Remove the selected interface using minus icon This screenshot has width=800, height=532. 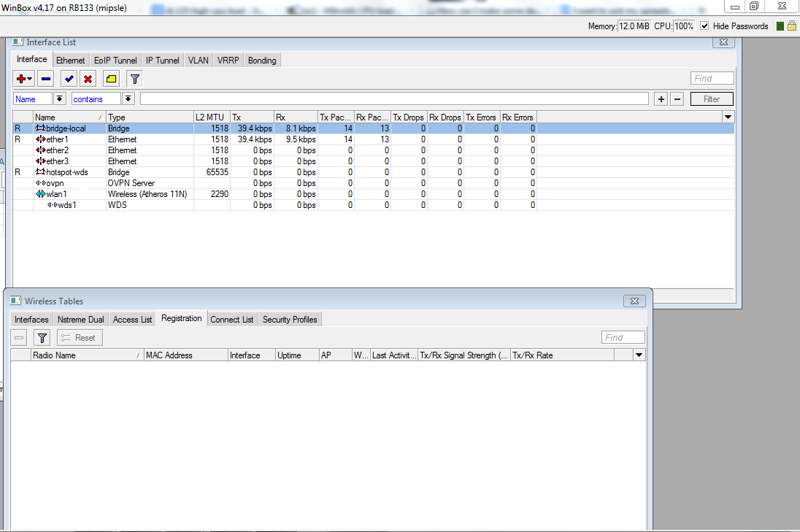click(45, 78)
